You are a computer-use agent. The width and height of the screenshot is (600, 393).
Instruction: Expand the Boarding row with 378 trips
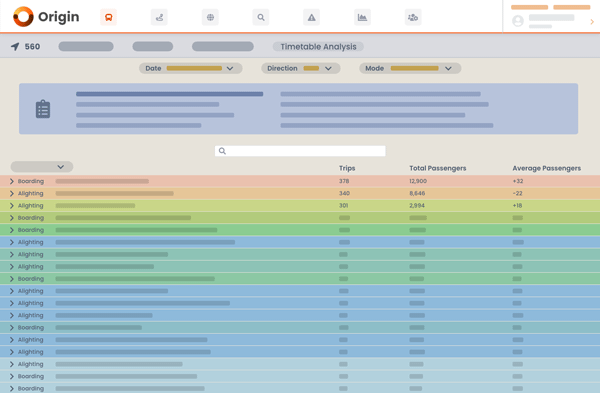point(12,181)
